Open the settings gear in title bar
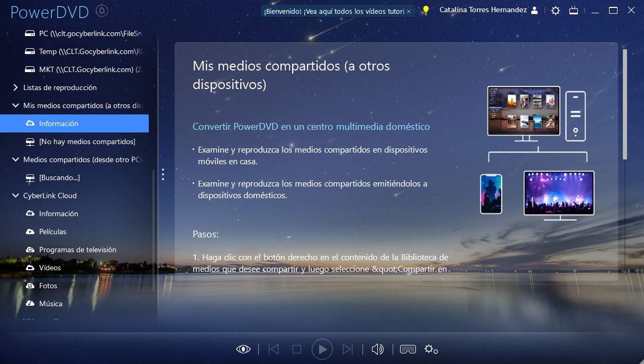644x364 pixels. point(555,10)
